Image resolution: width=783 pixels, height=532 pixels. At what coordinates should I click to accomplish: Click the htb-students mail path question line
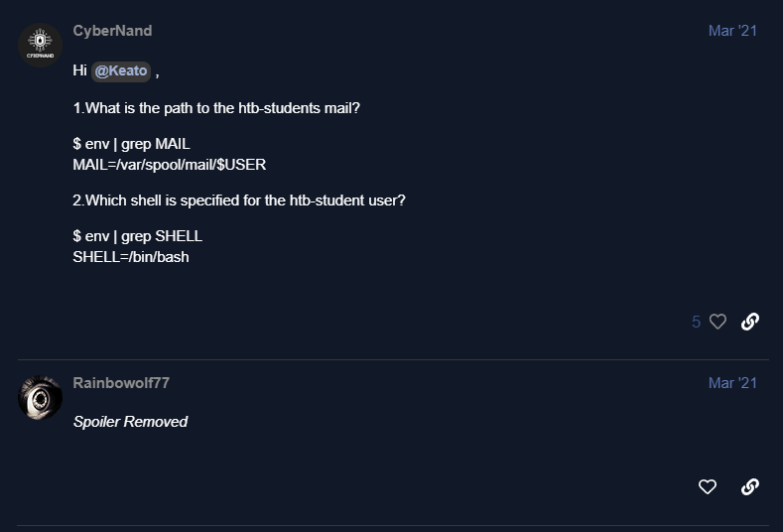[x=216, y=108]
